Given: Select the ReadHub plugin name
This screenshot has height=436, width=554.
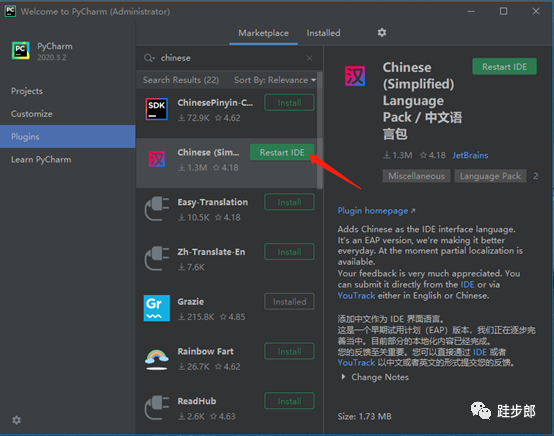Looking at the screenshot, I should click(197, 401).
